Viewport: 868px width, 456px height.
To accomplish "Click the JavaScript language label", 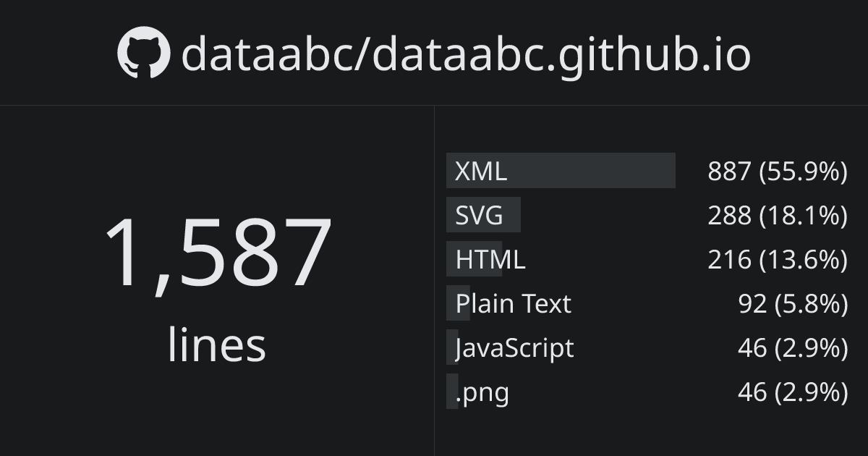I will 515,348.
